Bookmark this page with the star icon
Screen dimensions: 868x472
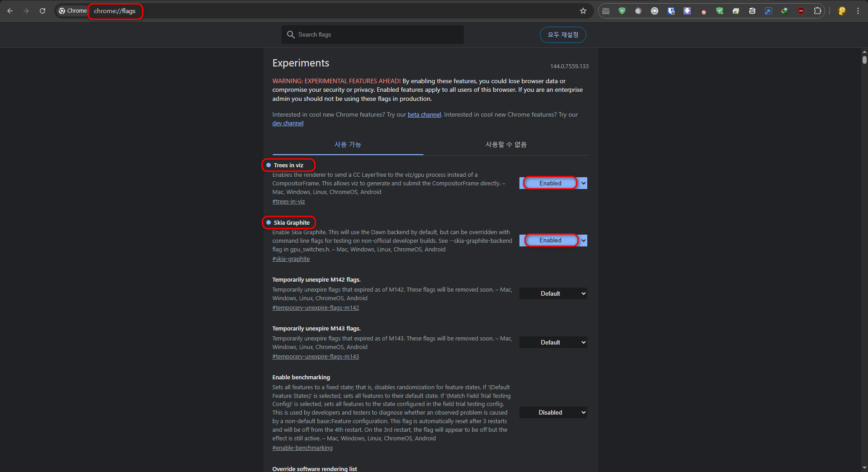coord(583,11)
